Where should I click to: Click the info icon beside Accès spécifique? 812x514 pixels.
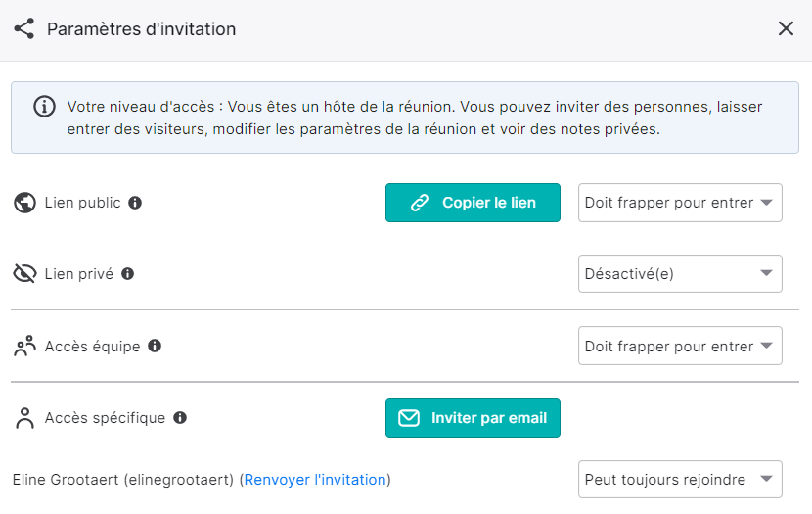(180, 418)
